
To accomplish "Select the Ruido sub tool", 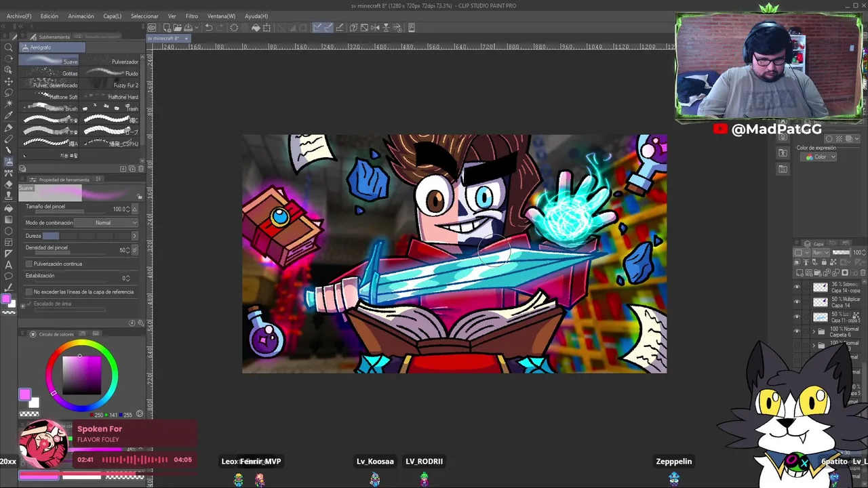I will pos(111,73).
